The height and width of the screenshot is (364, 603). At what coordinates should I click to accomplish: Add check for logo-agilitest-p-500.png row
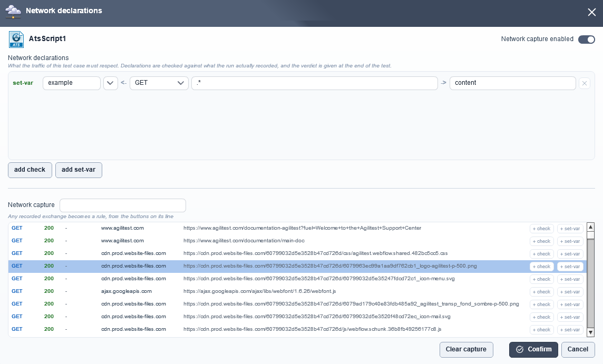(x=541, y=267)
